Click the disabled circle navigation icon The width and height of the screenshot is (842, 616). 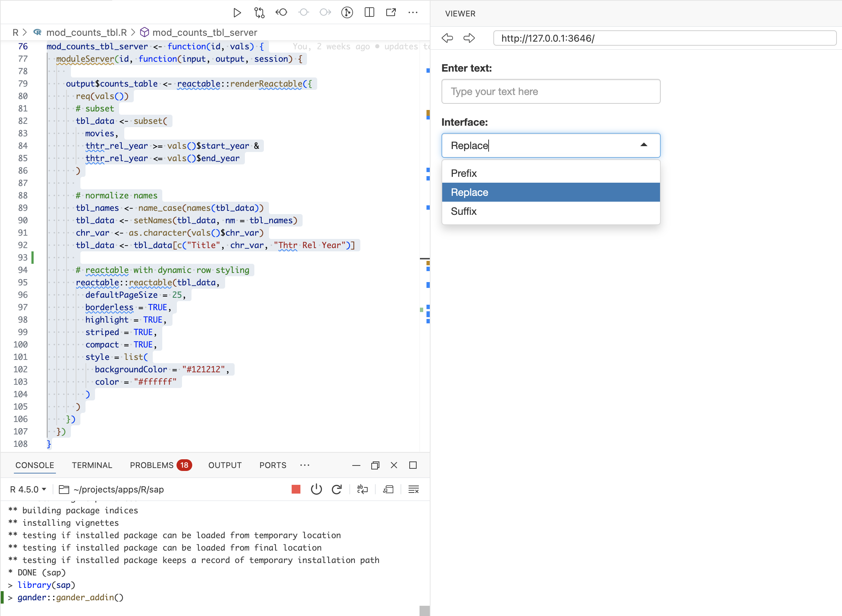click(304, 12)
